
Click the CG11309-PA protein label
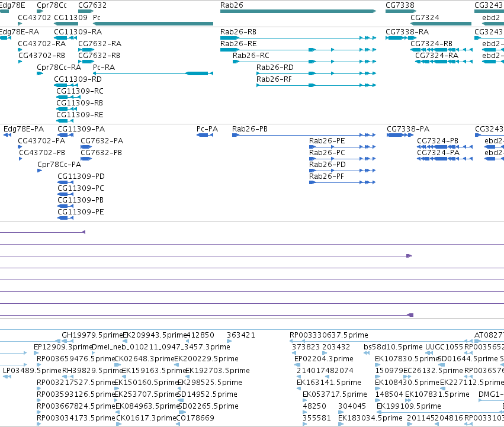tap(81, 129)
